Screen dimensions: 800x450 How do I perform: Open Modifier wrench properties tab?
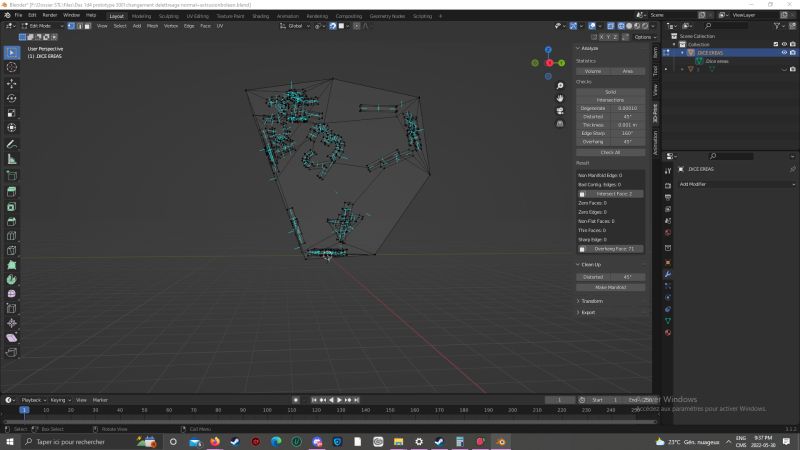click(x=668, y=274)
